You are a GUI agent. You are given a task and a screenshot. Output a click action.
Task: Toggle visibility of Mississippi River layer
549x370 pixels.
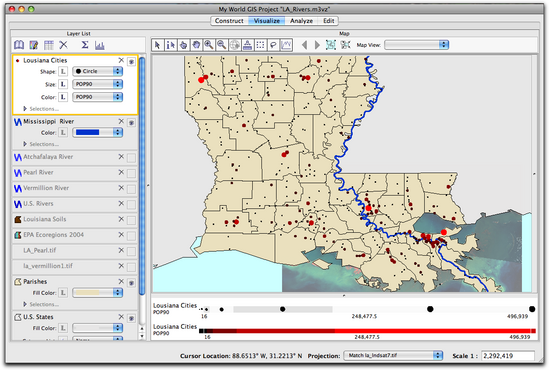point(131,123)
